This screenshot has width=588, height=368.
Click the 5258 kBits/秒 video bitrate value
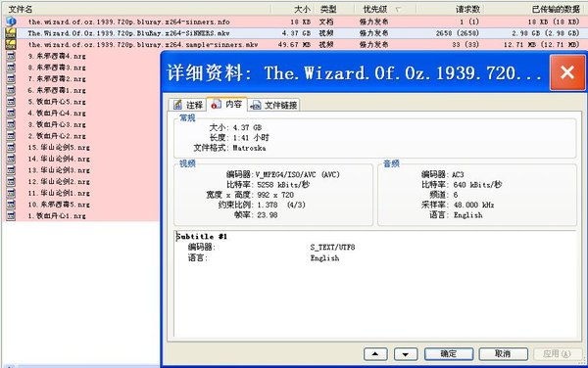283,185
